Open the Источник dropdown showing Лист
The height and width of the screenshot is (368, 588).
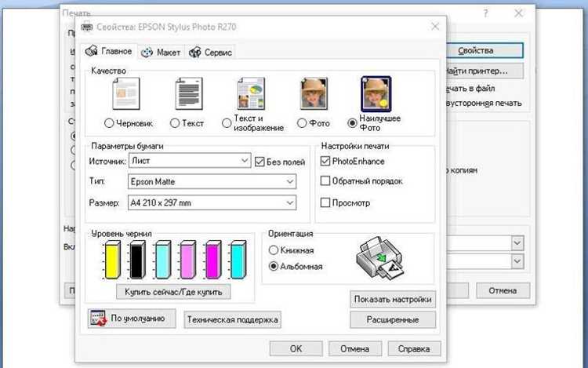coord(190,161)
